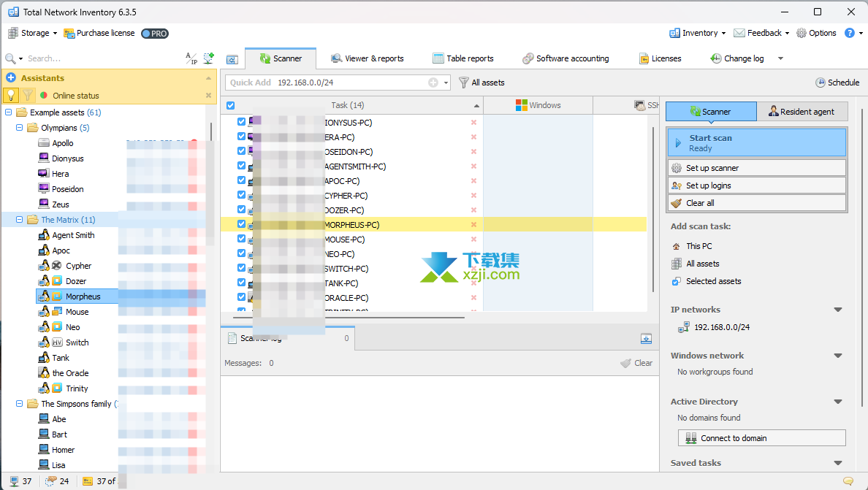
Task: Uncheck the MORPHEUS-PC task checkbox
Action: coord(241,224)
